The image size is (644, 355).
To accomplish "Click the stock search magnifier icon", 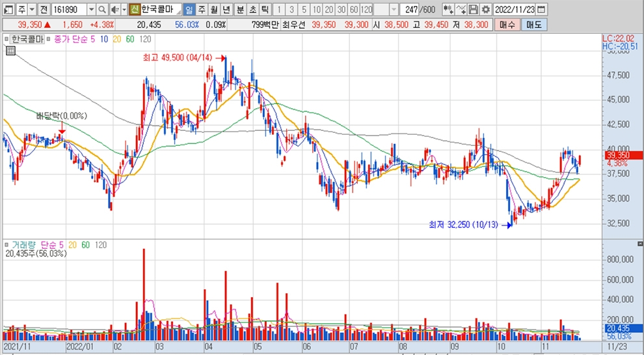I will pos(103,10).
